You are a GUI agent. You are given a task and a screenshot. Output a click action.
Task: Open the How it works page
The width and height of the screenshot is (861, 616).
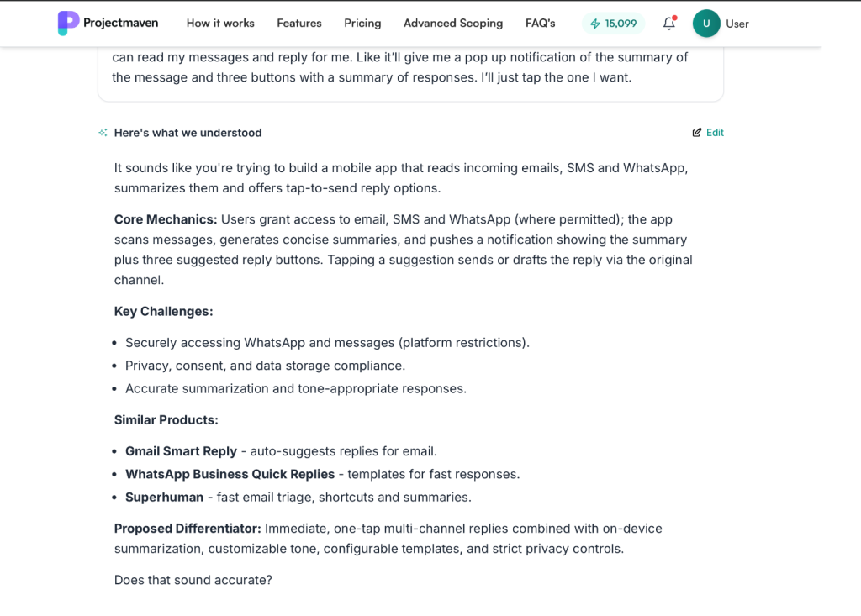pyautogui.click(x=220, y=24)
